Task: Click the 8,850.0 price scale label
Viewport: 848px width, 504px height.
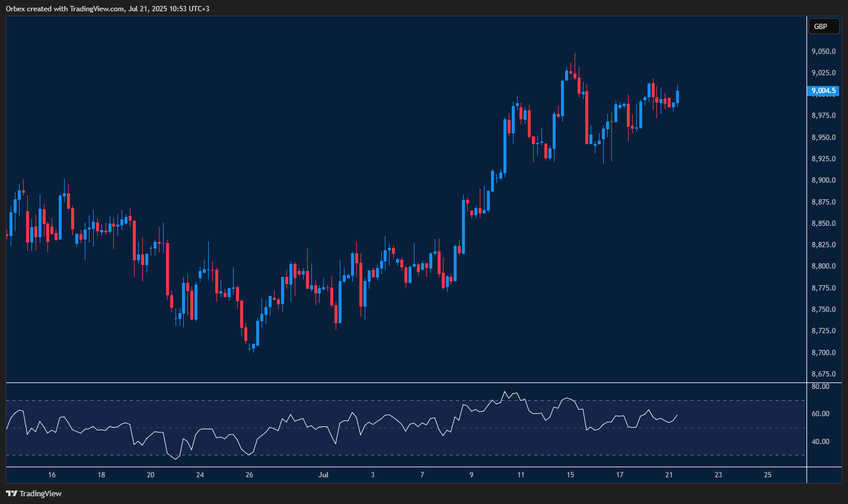Action: pyautogui.click(x=824, y=224)
